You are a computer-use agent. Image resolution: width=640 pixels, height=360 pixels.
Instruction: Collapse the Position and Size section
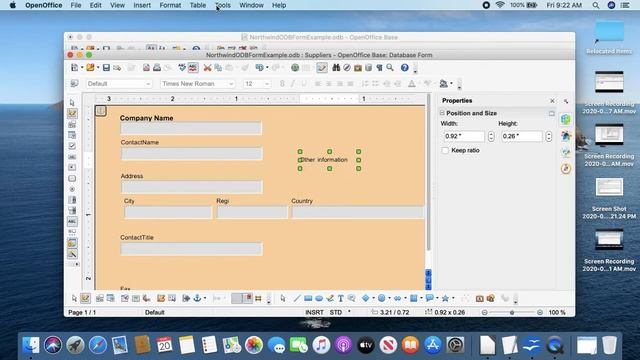click(x=442, y=113)
